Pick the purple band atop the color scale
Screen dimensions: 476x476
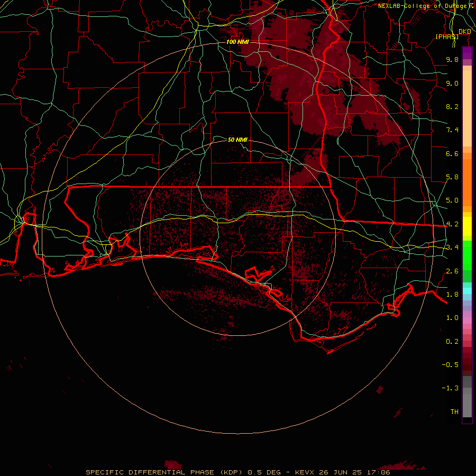[x=467, y=53]
